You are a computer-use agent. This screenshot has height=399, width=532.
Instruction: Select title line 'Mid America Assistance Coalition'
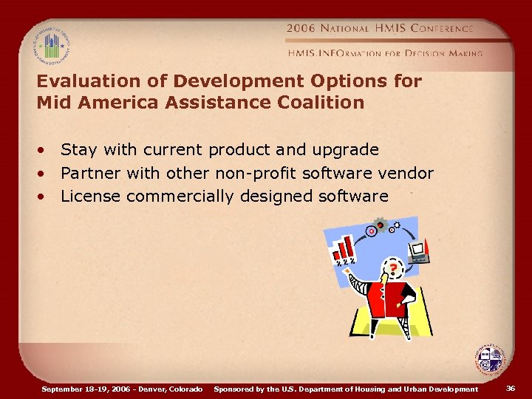tap(200, 103)
